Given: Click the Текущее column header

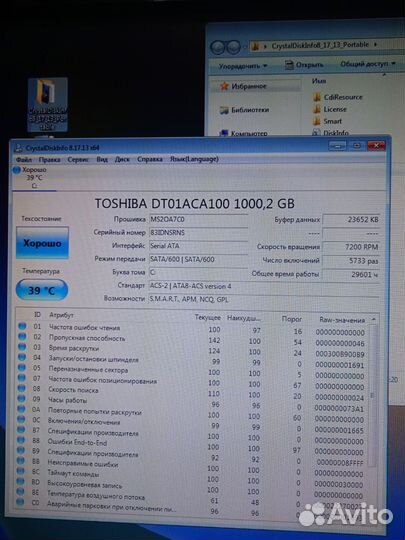Looking at the screenshot, I should pyautogui.click(x=208, y=317).
